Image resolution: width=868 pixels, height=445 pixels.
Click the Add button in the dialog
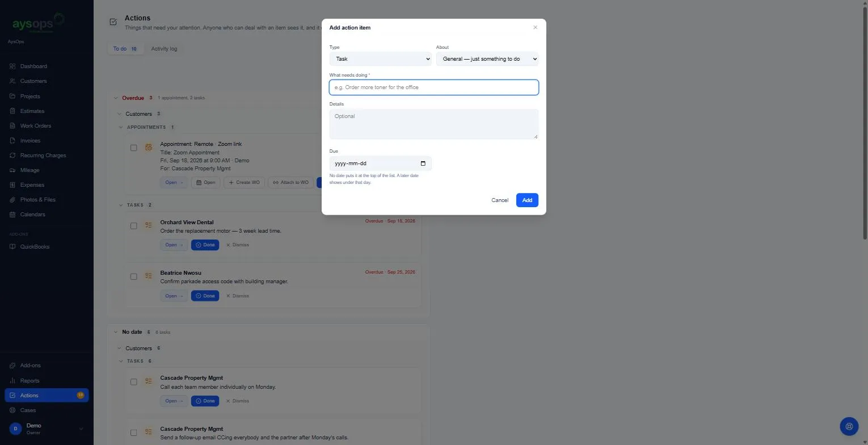[527, 200]
